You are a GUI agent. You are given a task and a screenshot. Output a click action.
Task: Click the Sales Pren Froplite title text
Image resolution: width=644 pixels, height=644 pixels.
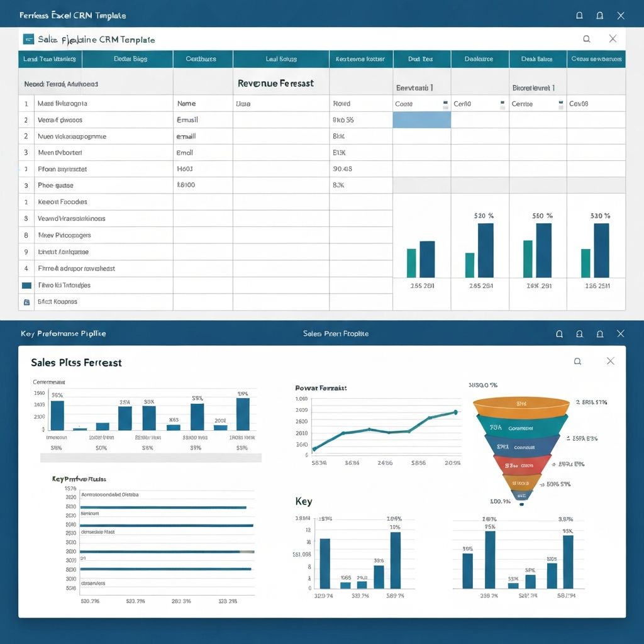pos(336,333)
